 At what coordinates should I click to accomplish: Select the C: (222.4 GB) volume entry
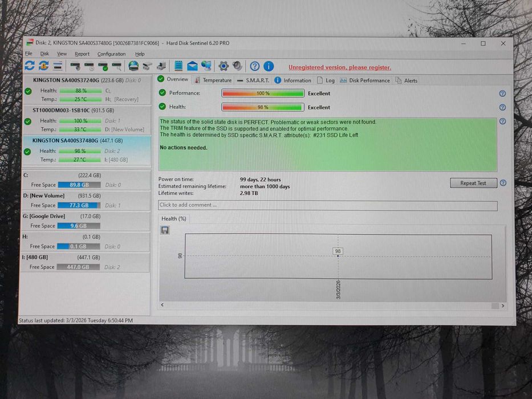point(86,180)
